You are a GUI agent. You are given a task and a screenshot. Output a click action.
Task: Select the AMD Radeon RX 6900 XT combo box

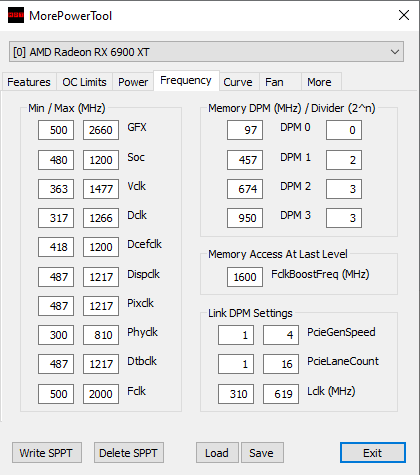click(206, 52)
